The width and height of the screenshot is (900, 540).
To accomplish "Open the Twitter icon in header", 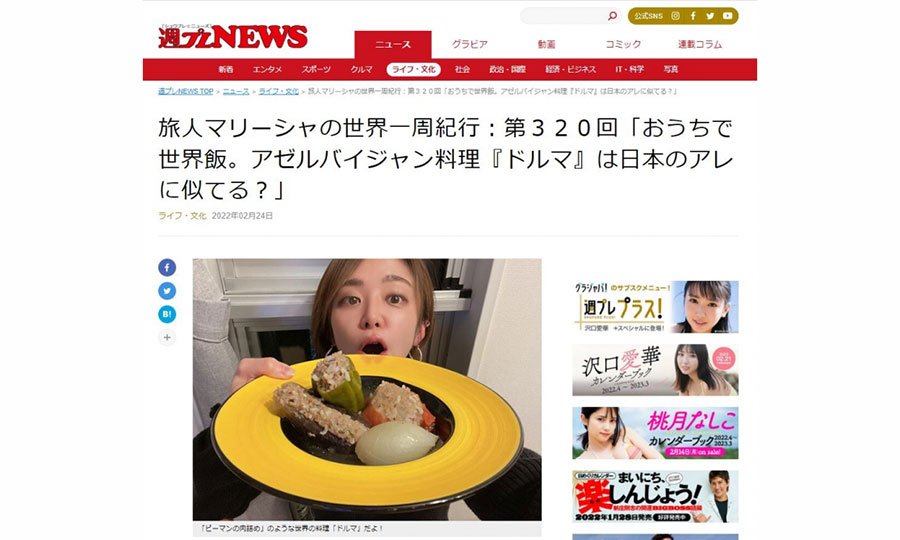I will point(710,16).
